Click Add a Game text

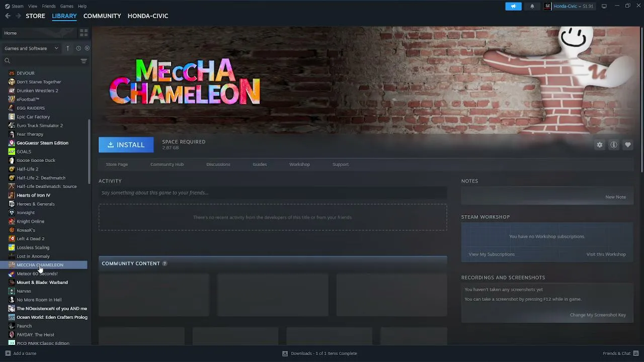point(25,353)
